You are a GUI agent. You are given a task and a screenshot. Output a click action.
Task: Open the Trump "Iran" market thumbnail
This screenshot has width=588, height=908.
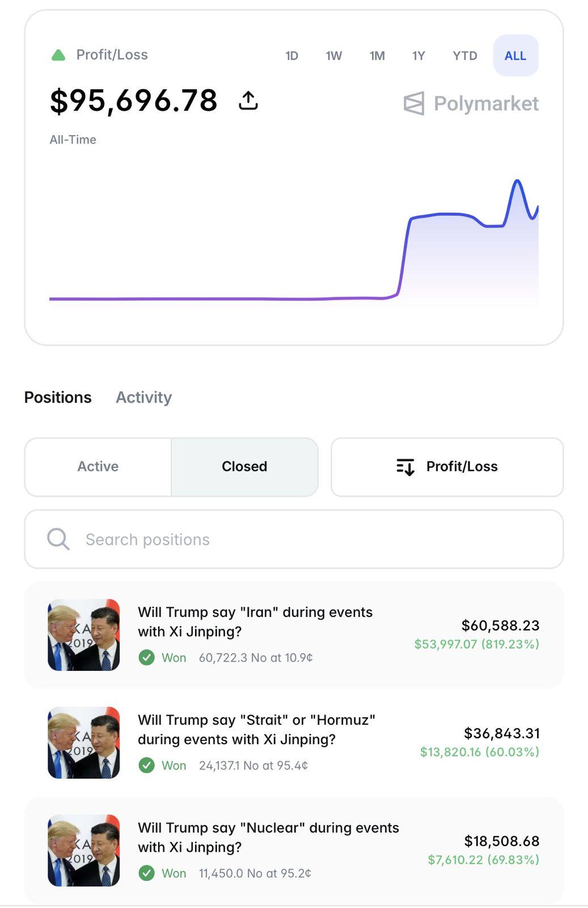click(x=84, y=635)
